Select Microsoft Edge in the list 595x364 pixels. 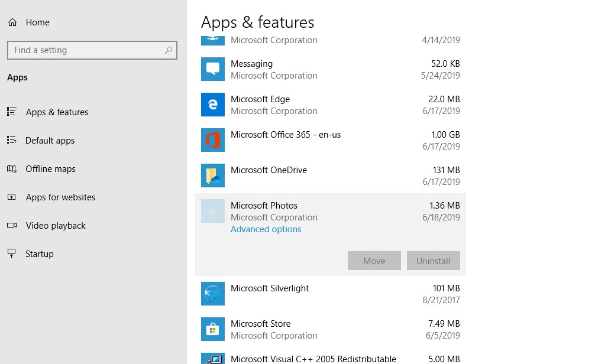click(260, 99)
